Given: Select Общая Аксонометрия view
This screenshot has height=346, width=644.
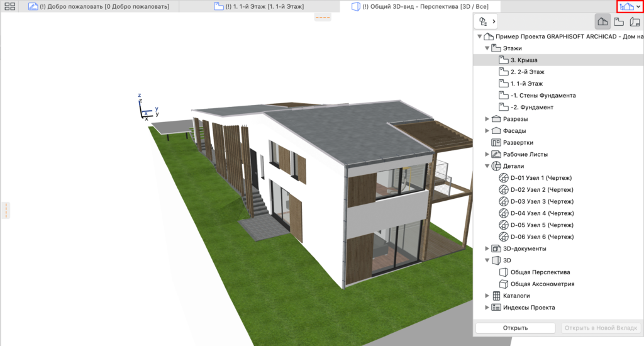Looking at the screenshot, I should 541,284.
